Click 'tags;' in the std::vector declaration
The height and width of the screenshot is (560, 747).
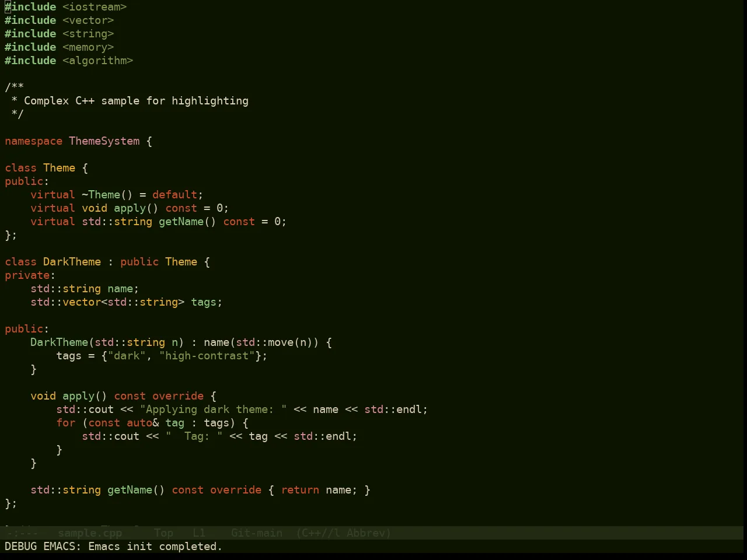[207, 302]
